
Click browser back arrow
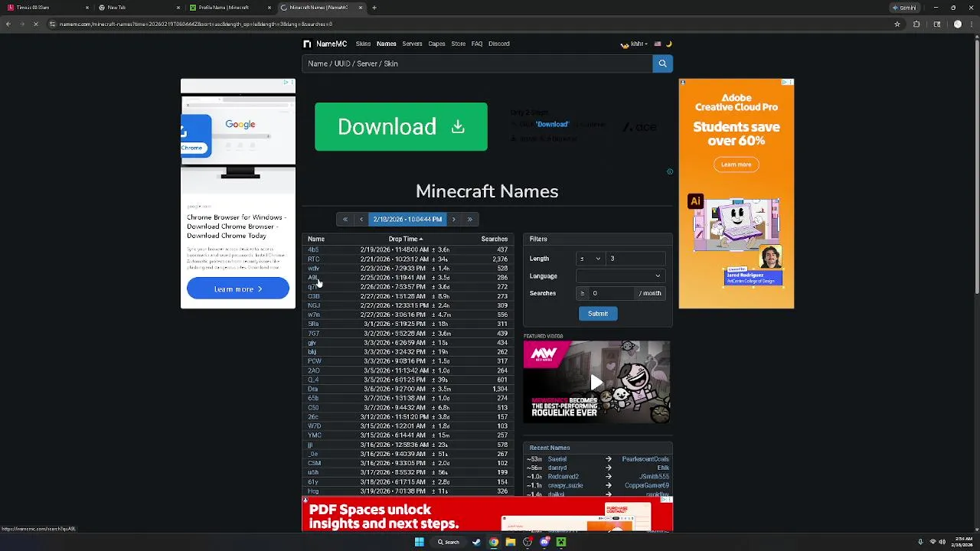(8, 24)
